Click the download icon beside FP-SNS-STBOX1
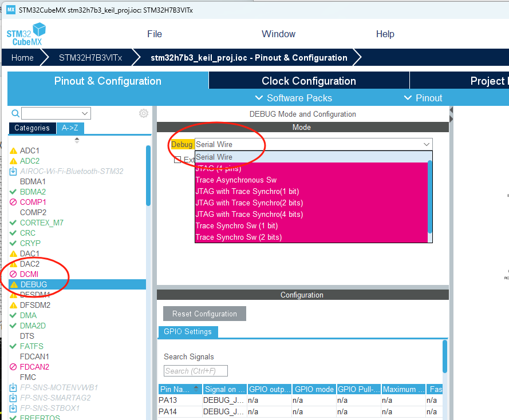 [x=13, y=408]
